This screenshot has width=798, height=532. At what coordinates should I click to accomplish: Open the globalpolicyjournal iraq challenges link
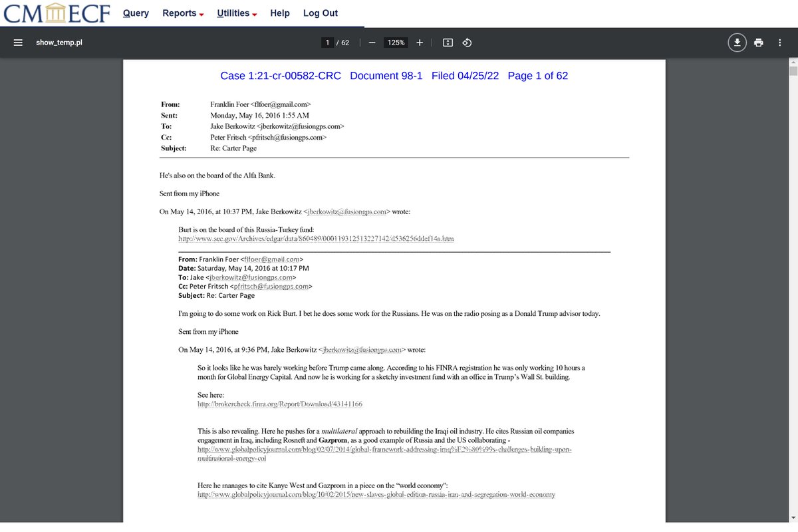(385, 454)
